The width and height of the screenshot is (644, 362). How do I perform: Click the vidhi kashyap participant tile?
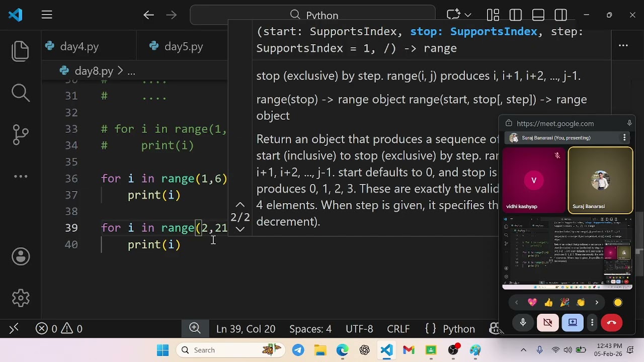[x=534, y=180]
